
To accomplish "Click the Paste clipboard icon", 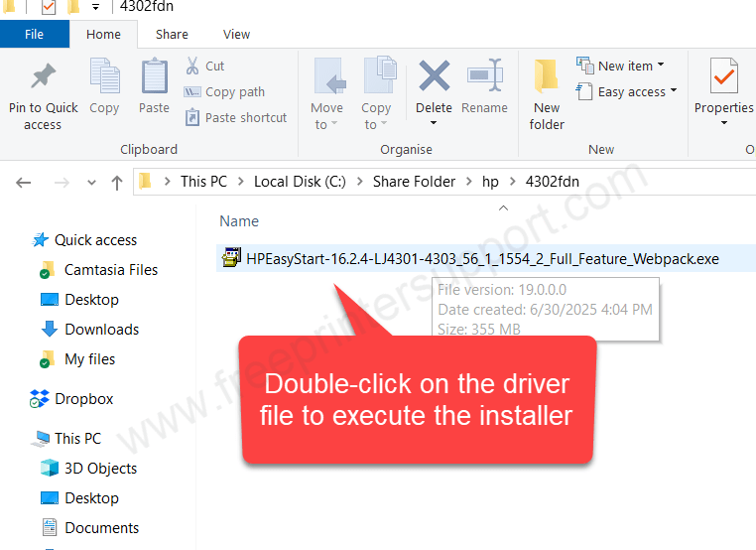I will click(155, 75).
